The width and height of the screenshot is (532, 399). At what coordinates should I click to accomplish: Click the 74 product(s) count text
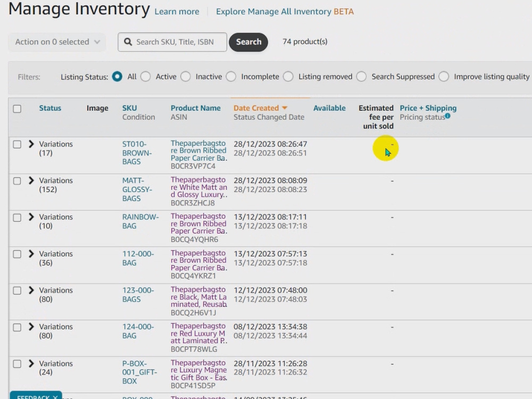pyautogui.click(x=305, y=41)
